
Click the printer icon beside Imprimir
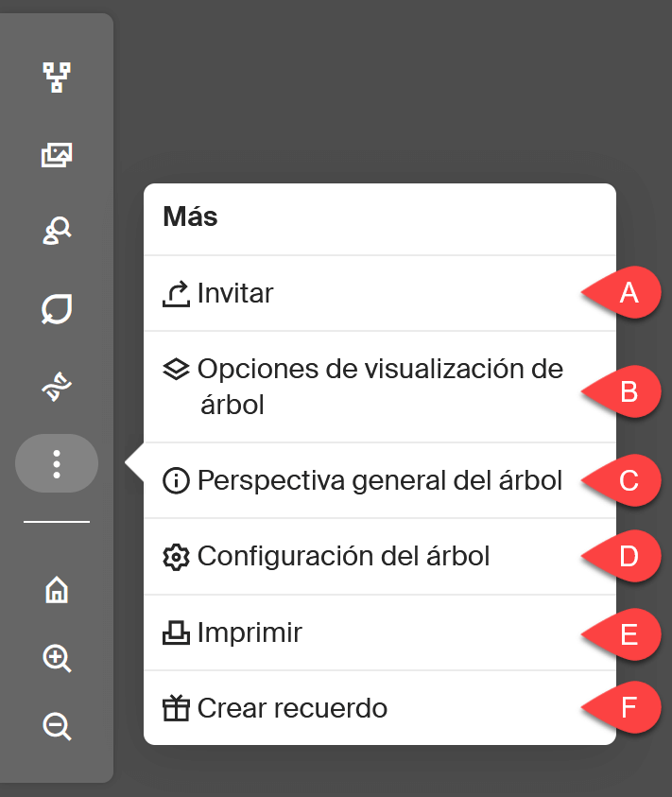tap(176, 632)
